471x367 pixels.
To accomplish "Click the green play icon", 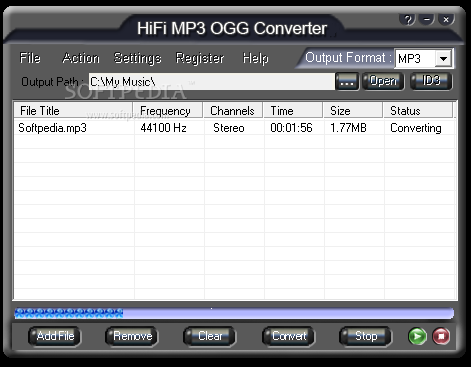I will tap(417, 336).
